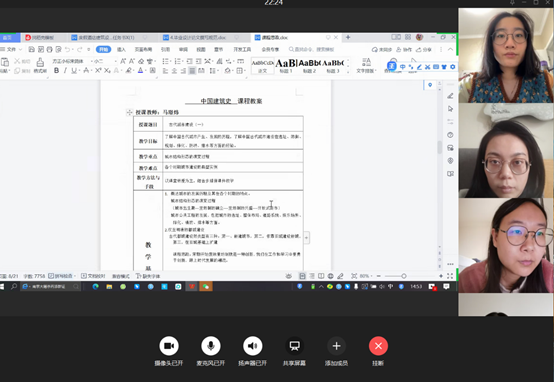Viewport: 554px width, 382px height.
Task: Click the font color letter A icon
Action: (140, 71)
